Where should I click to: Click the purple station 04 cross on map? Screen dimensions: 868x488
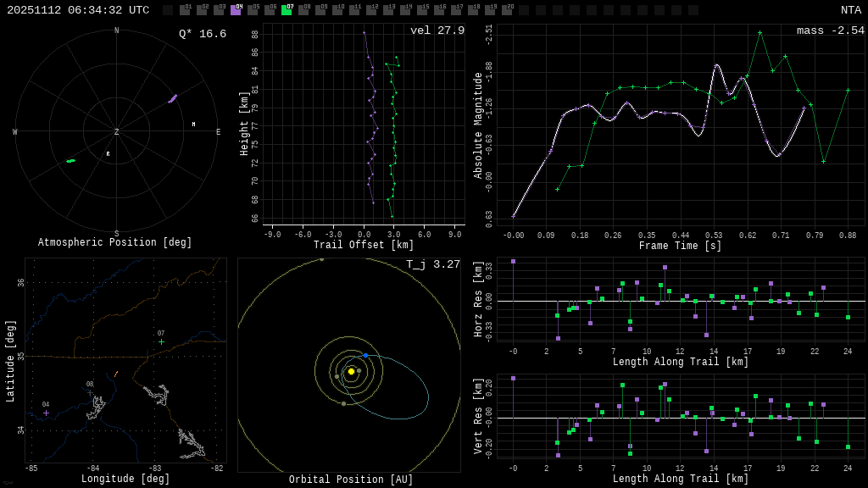point(47,413)
